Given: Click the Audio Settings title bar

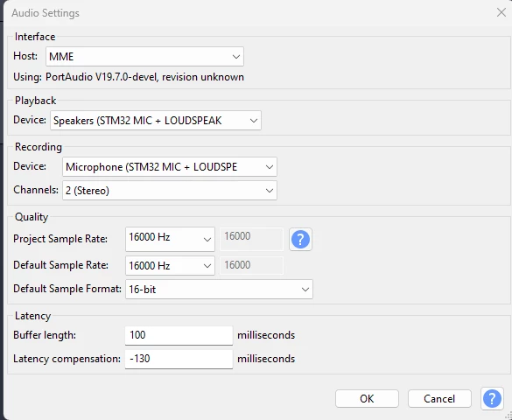Looking at the screenshot, I should (x=249, y=13).
